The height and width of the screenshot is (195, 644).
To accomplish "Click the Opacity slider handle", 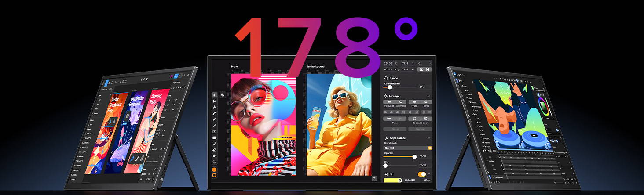I will tap(414, 156).
